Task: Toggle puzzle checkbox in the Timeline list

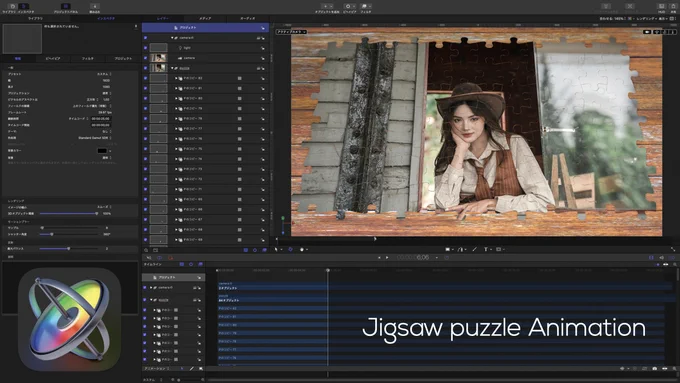Action: (x=145, y=300)
